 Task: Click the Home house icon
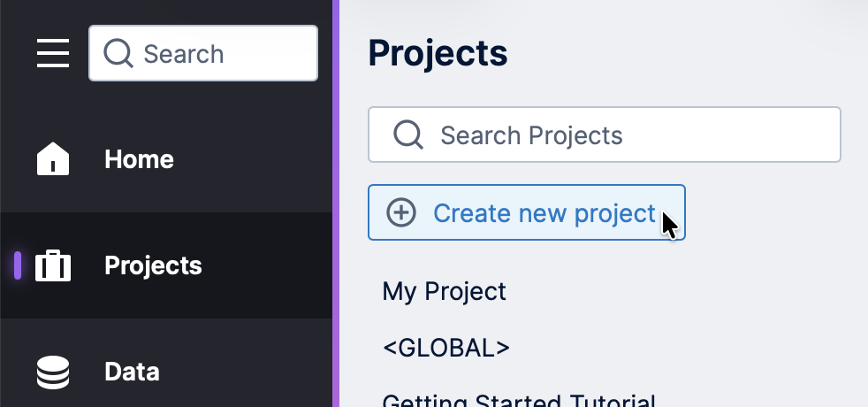(x=53, y=159)
